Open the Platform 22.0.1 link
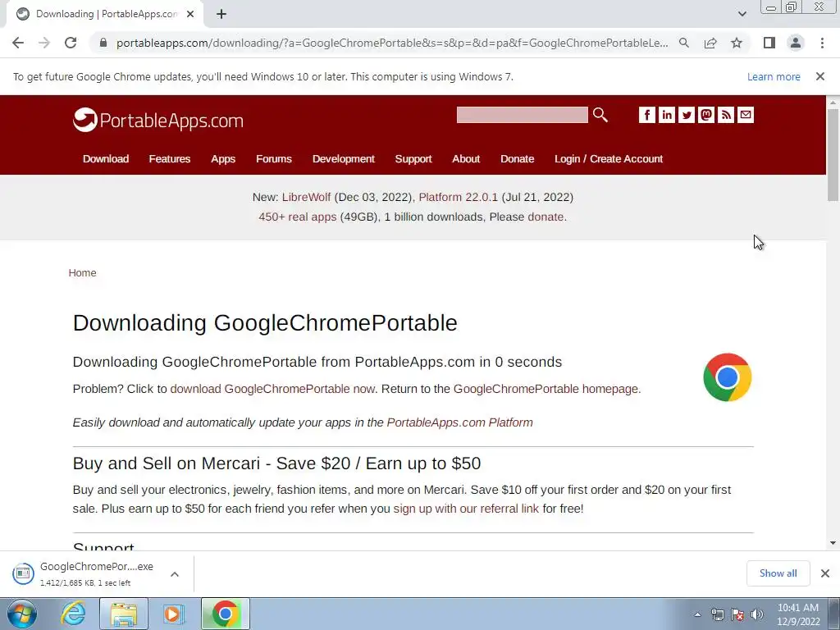This screenshot has width=840, height=630. coord(458,197)
